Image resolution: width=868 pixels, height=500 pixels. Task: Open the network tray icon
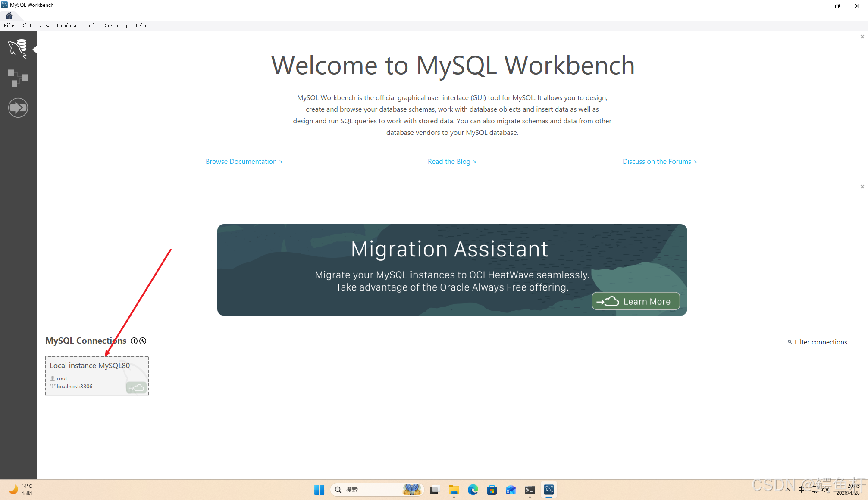(815, 490)
